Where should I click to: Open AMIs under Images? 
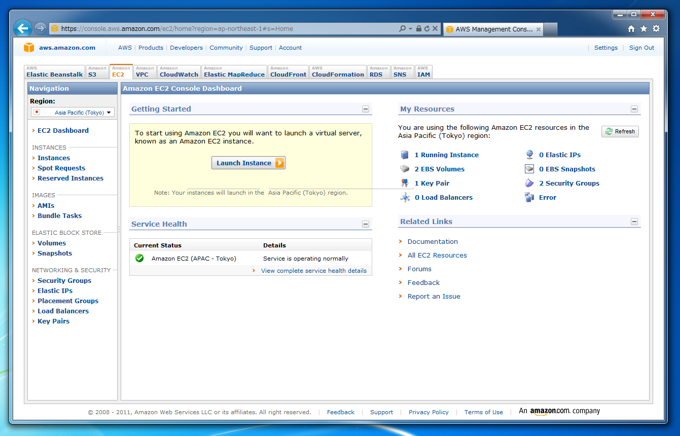click(46, 206)
